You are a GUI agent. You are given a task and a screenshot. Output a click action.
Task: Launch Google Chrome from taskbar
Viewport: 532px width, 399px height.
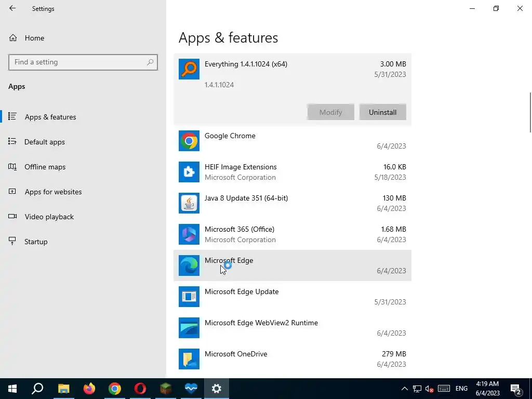pos(115,389)
